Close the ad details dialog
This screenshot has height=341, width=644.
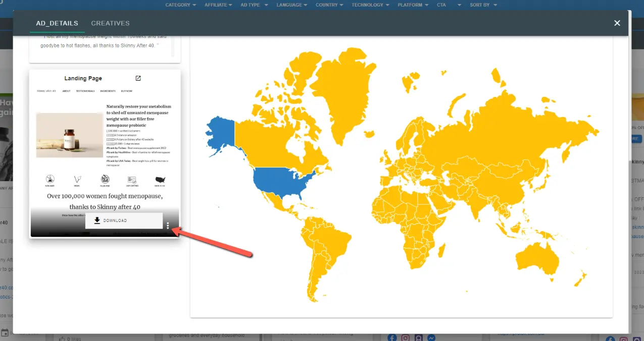pyautogui.click(x=617, y=23)
